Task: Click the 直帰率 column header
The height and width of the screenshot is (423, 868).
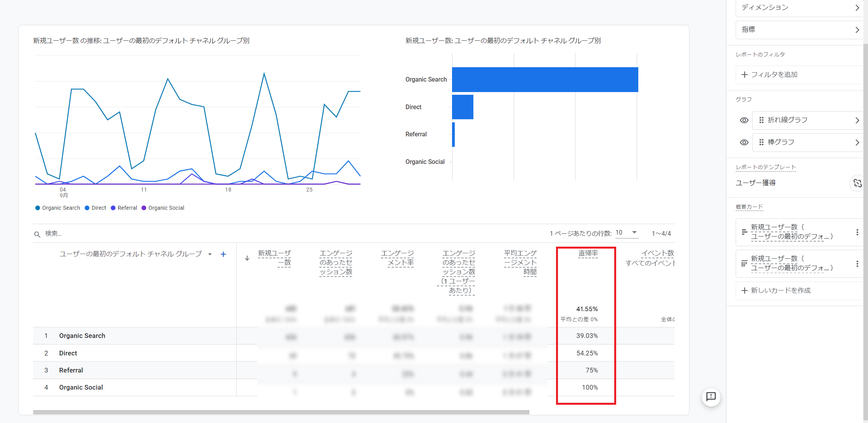Action: tap(588, 253)
